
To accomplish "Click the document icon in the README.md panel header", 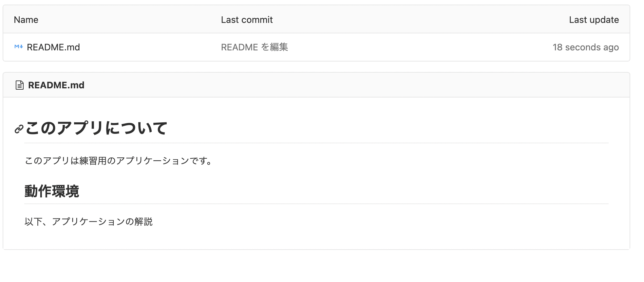I will (19, 85).
